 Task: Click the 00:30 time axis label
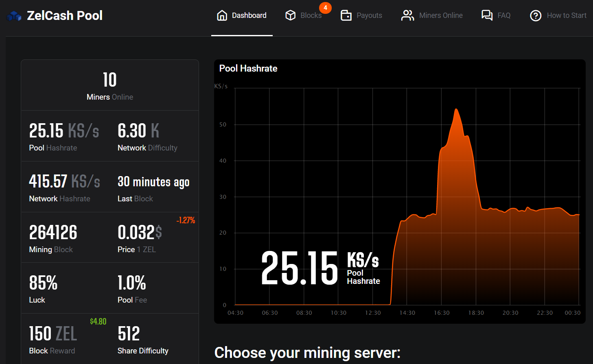[x=572, y=313]
